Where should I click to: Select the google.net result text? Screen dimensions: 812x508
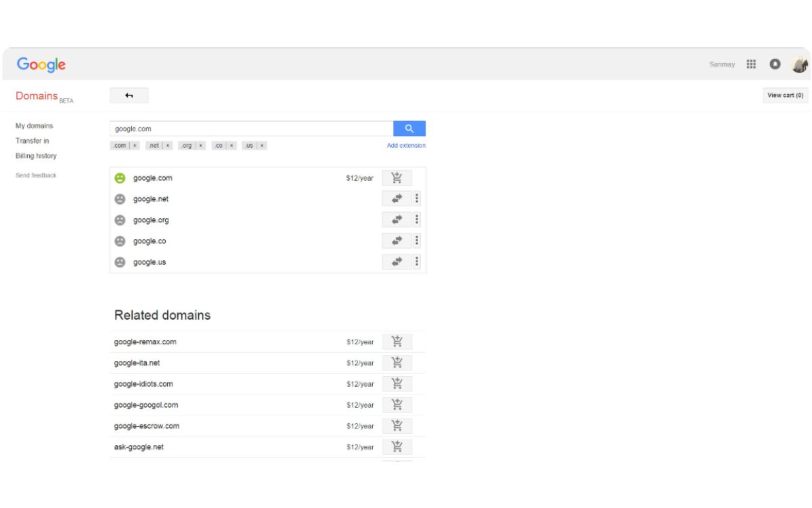151,199
